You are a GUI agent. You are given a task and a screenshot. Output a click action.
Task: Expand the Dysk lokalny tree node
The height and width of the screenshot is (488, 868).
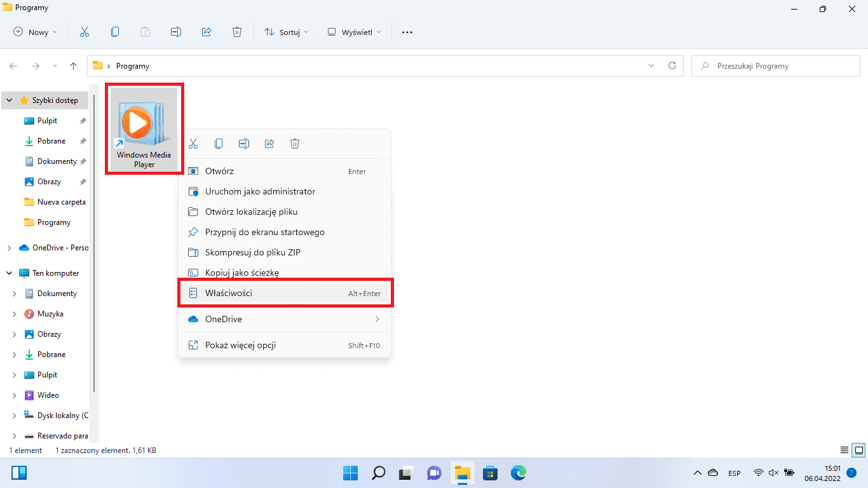pyautogui.click(x=15, y=416)
